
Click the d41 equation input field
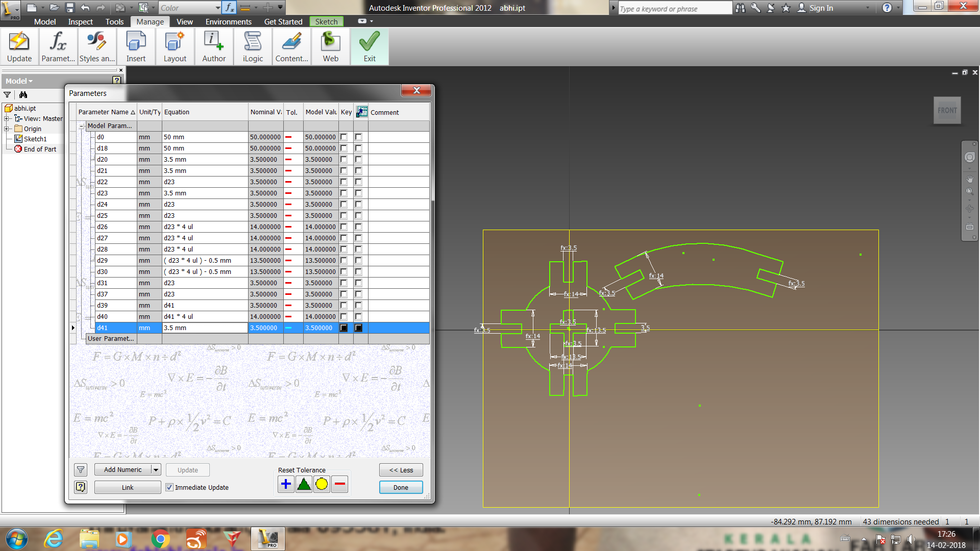click(205, 328)
